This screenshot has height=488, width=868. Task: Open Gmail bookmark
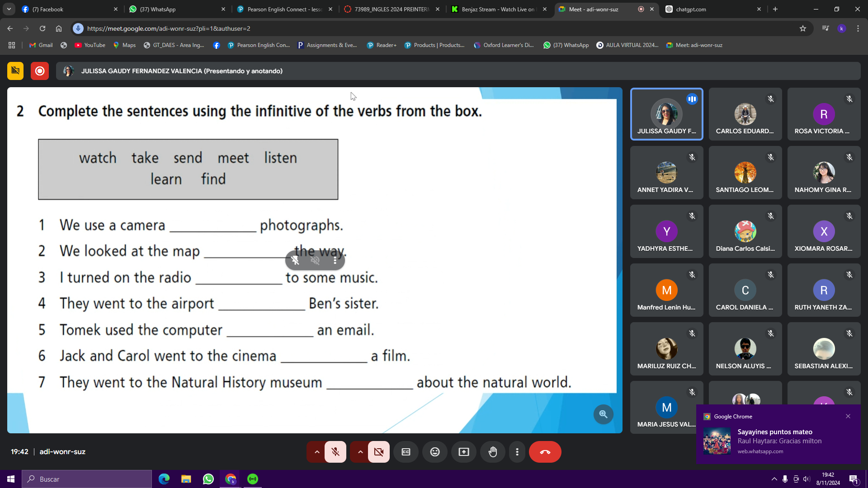(41, 45)
